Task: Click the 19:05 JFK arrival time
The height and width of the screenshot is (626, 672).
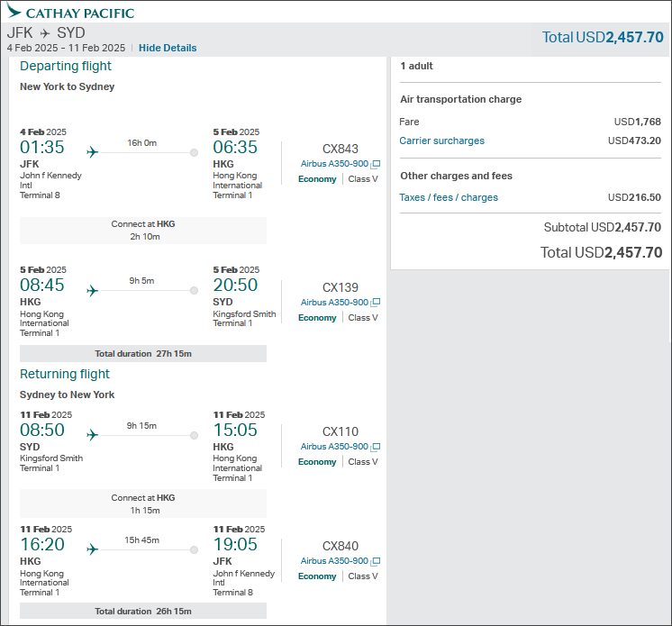Action: coord(235,544)
